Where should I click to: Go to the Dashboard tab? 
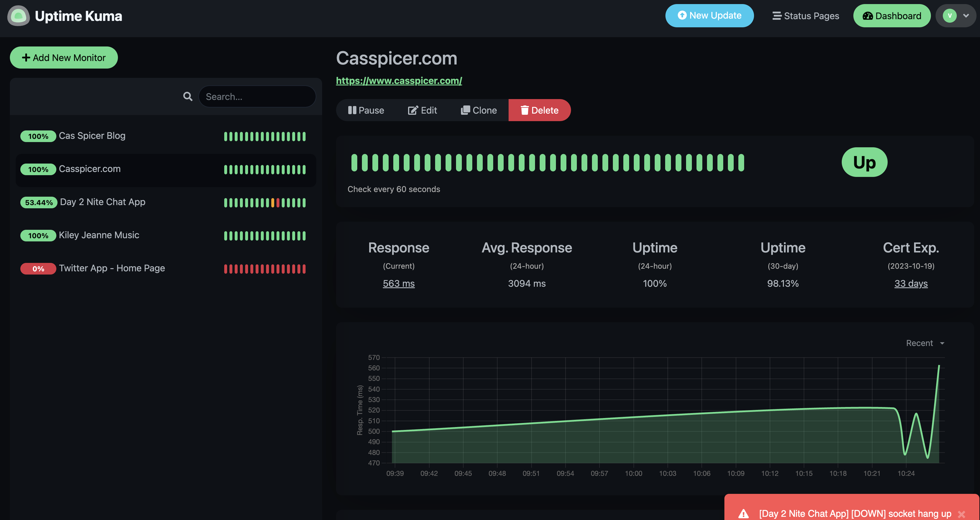pos(892,16)
